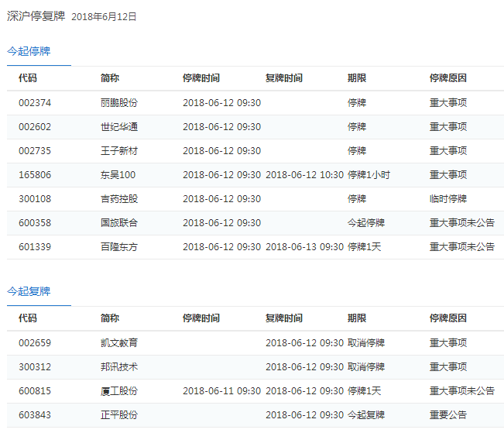This screenshot has width=504, height=433.
Task: Open 正平股份 stock entry
Action: 119,415
